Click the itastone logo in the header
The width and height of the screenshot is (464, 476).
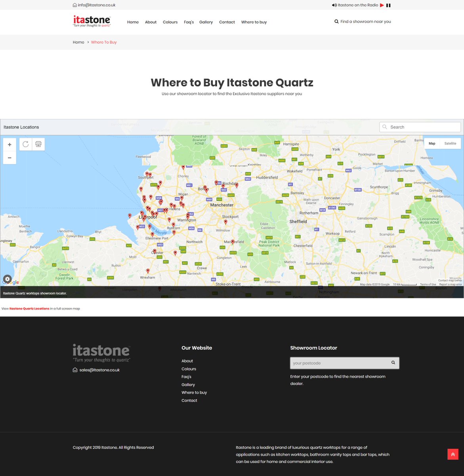point(92,21)
